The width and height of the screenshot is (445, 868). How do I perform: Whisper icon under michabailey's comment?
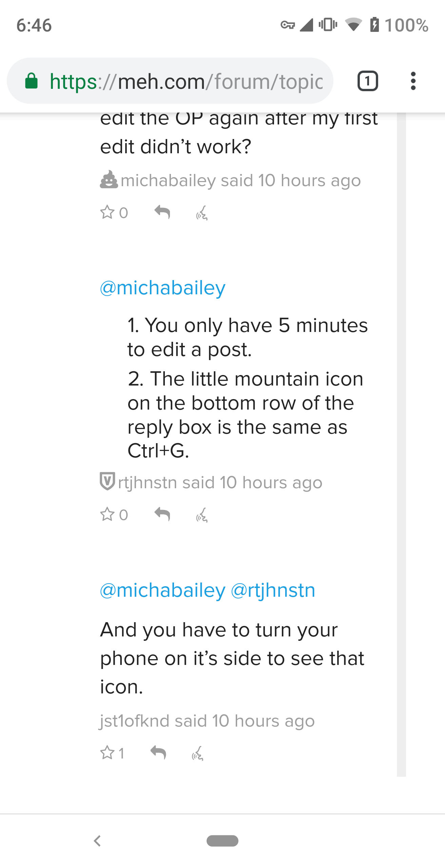click(x=202, y=213)
